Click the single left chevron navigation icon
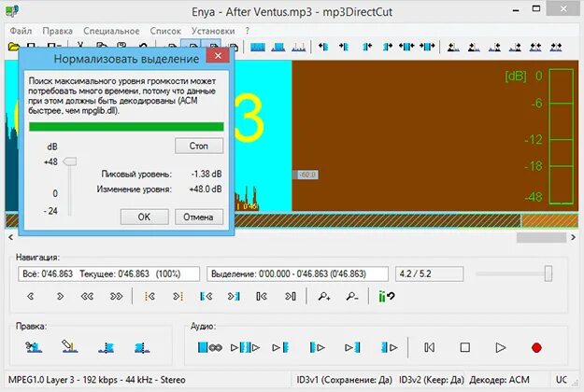 pyautogui.click(x=31, y=297)
